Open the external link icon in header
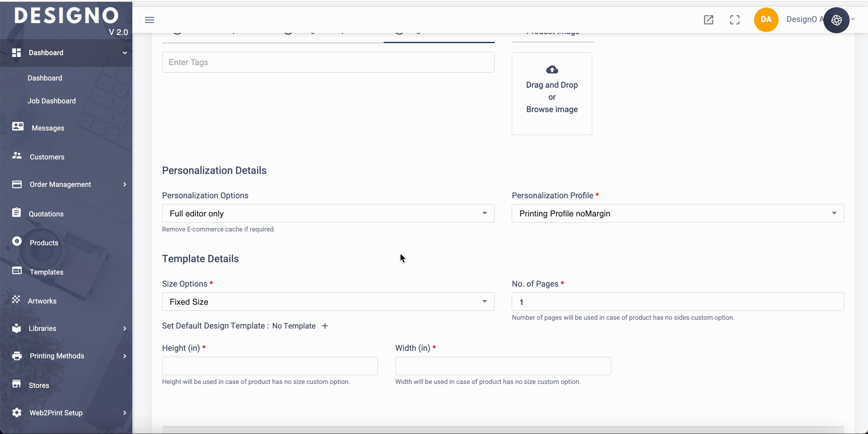This screenshot has width=868, height=434. [708, 20]
